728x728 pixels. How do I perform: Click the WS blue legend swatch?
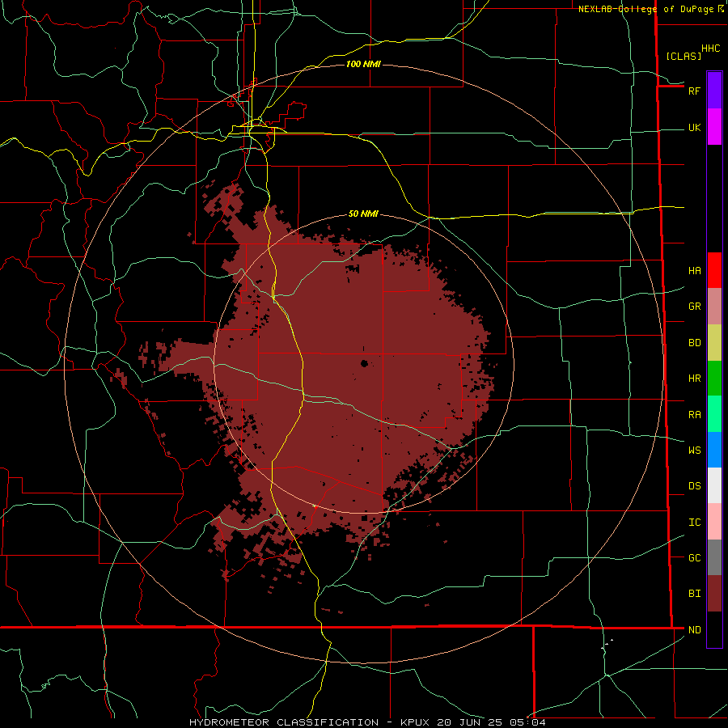(x=714, y=450)
